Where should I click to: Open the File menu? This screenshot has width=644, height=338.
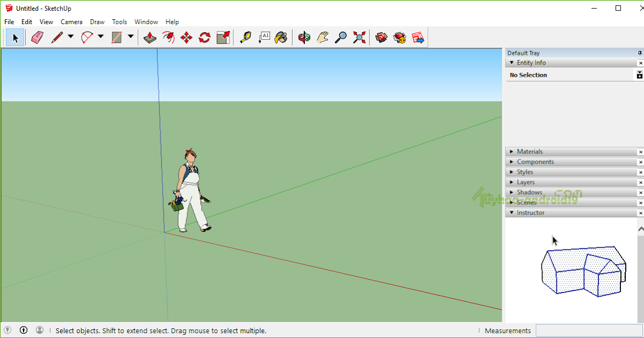coord(9,22)
